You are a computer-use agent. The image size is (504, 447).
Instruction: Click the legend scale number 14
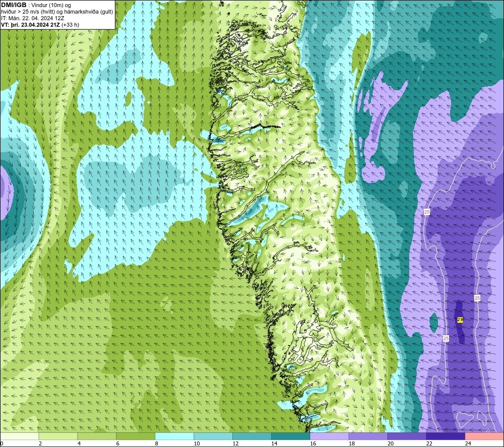[274, 443]
